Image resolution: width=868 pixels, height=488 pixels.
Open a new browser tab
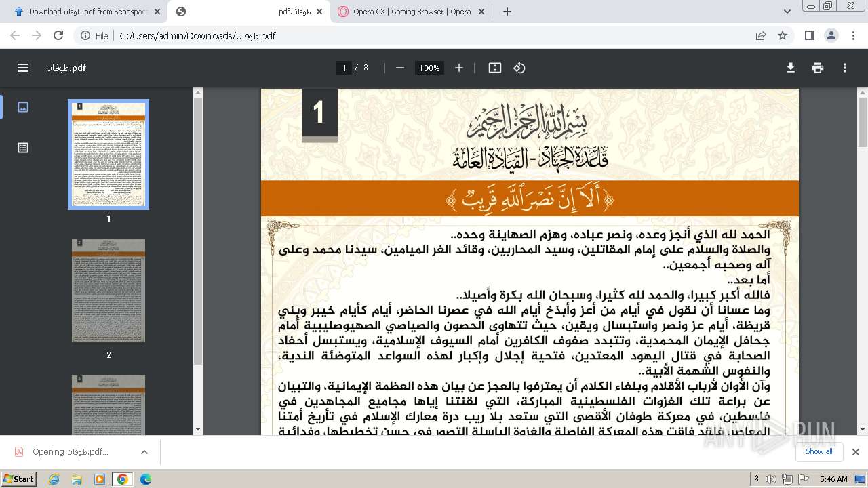pyautogui.click(x=507, y=12)
